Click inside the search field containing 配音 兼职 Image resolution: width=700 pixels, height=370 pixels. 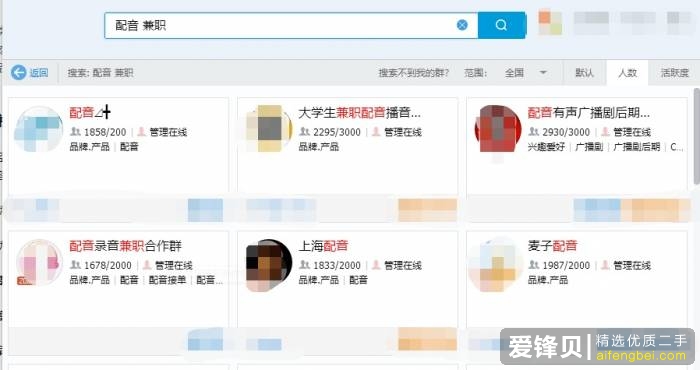(x=291, y=25)
